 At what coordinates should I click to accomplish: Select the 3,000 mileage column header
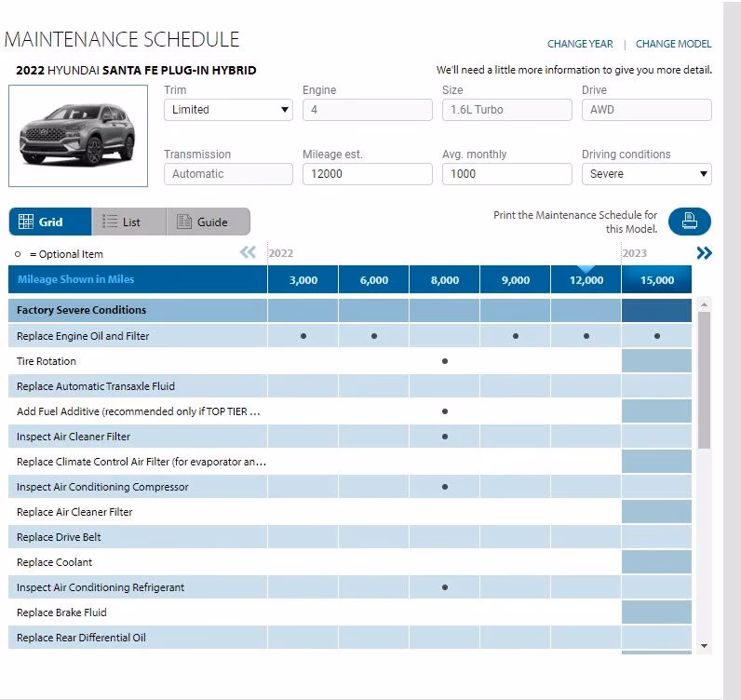click(x=303, y=280)
